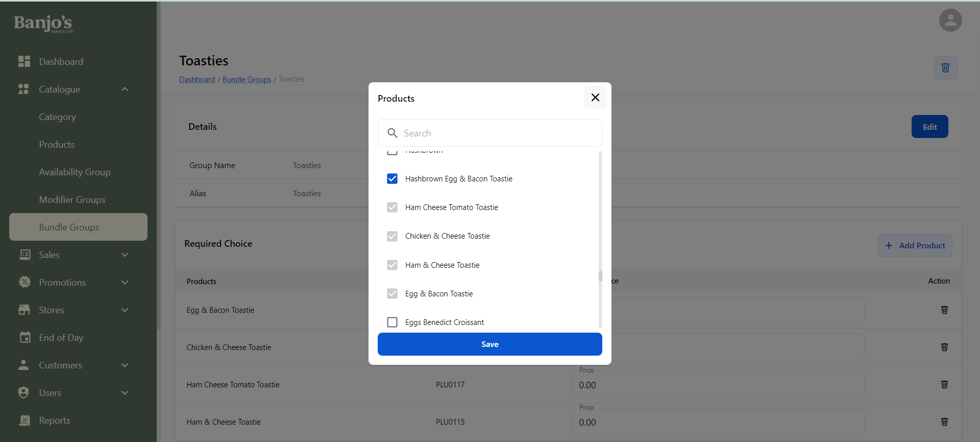This screenshot has width=980, height=442.
Task: Click the user profile avatar icon
Action: point(950,20)
